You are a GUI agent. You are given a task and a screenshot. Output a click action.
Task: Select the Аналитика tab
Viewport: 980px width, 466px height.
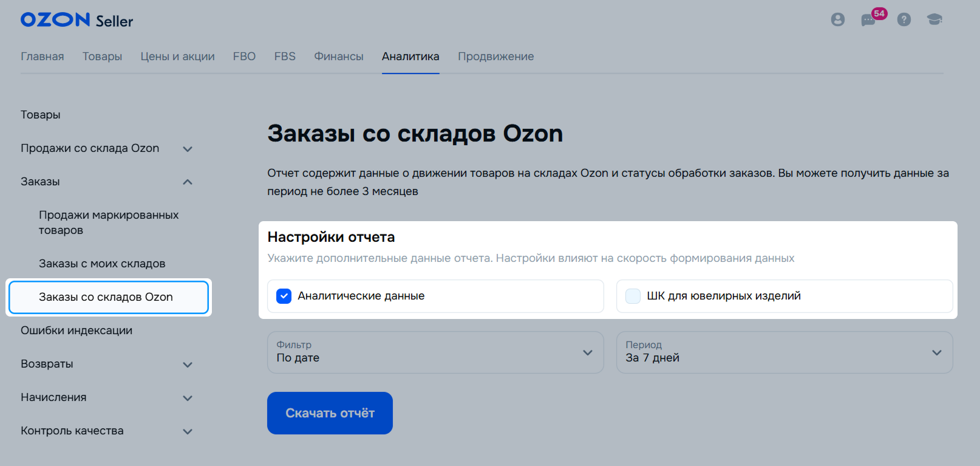coord(410,57)
